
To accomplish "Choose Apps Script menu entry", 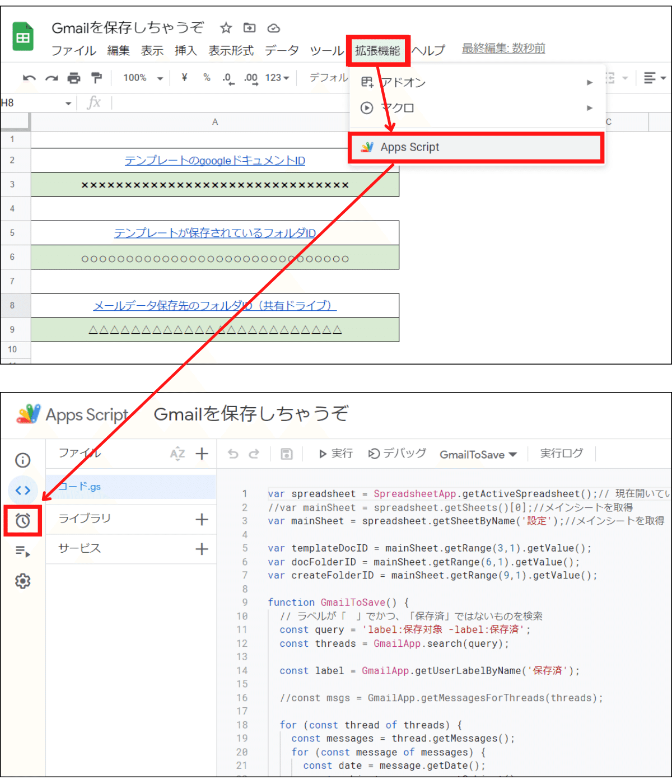I will pos(476,148).
